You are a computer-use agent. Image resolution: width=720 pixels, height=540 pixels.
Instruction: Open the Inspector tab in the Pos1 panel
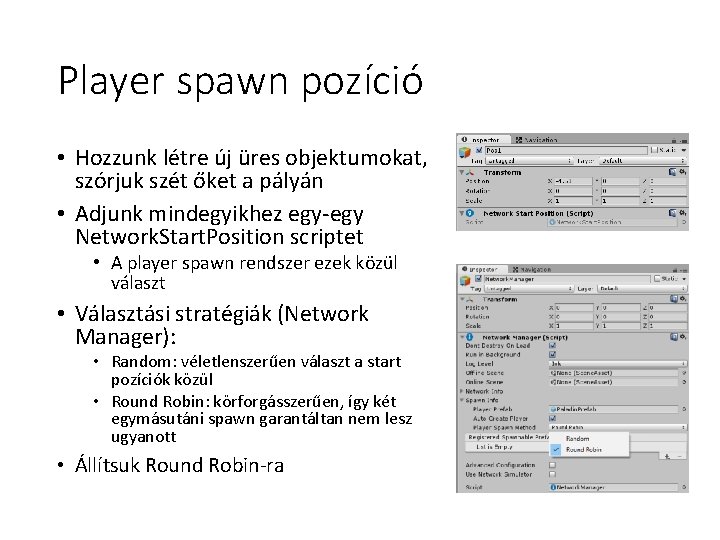[x=482, y=140]
